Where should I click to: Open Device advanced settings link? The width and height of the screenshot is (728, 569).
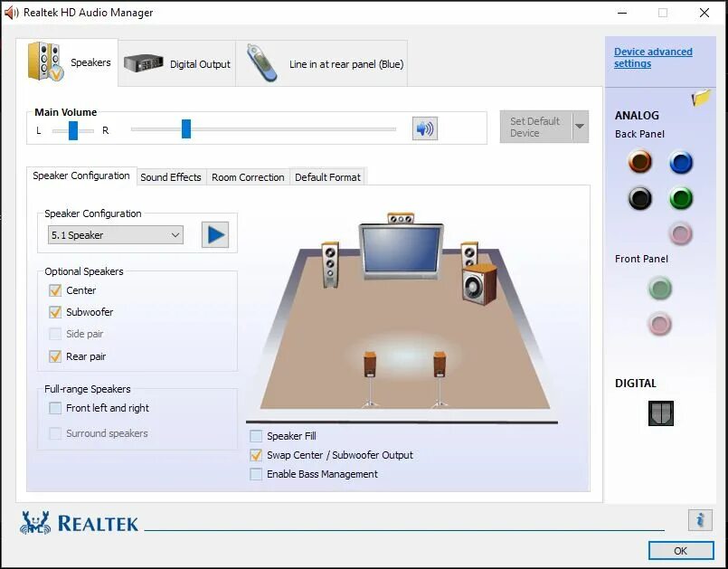[x=653, y=58]
